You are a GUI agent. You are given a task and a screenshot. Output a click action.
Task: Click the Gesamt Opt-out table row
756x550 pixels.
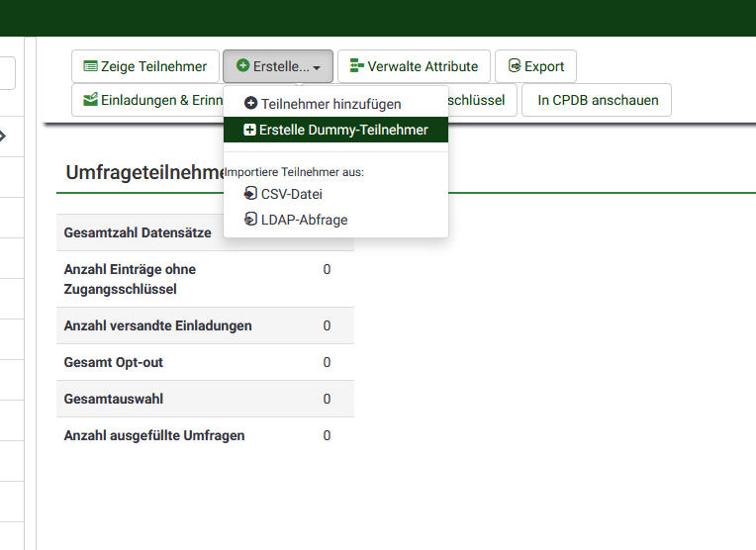click(x=205, y=362)
